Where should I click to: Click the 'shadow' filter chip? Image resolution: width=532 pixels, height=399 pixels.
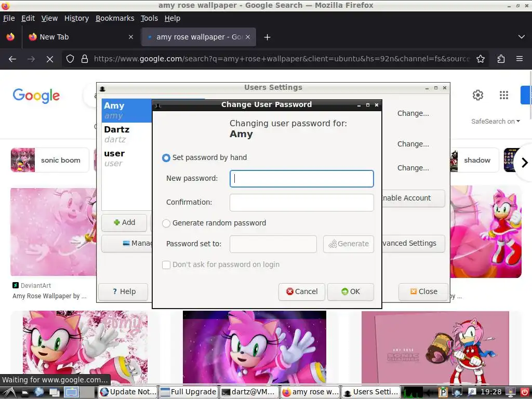pos(475,160)
